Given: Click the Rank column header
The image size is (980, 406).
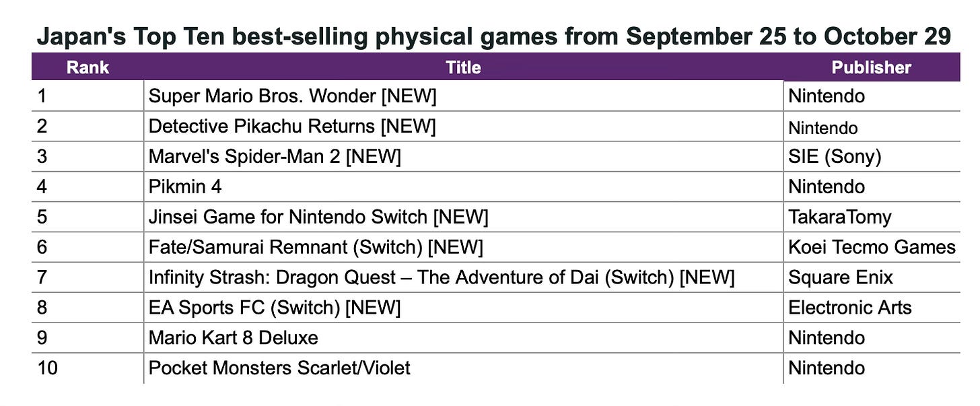Looking at the screenshot, I should point(87,67).
